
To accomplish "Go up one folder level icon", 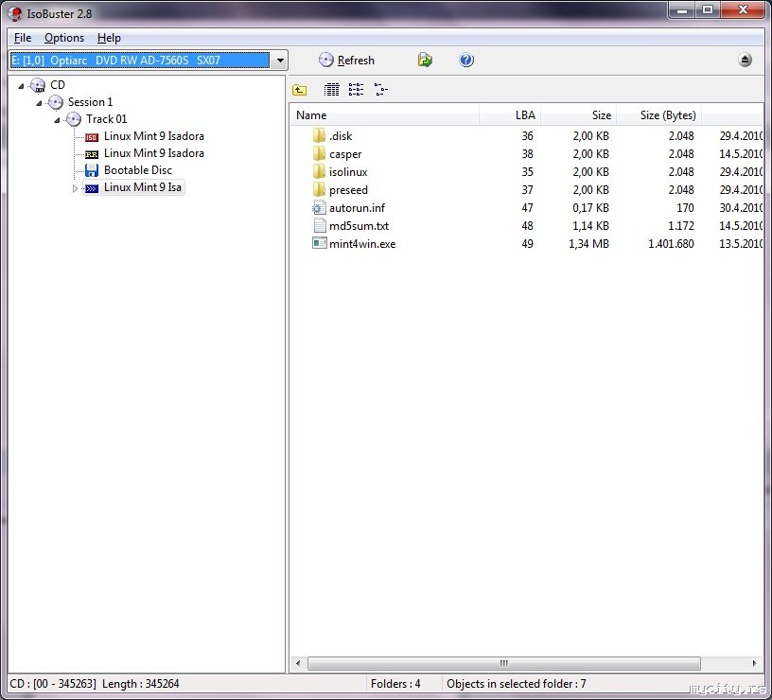I will tap(299, 90).
